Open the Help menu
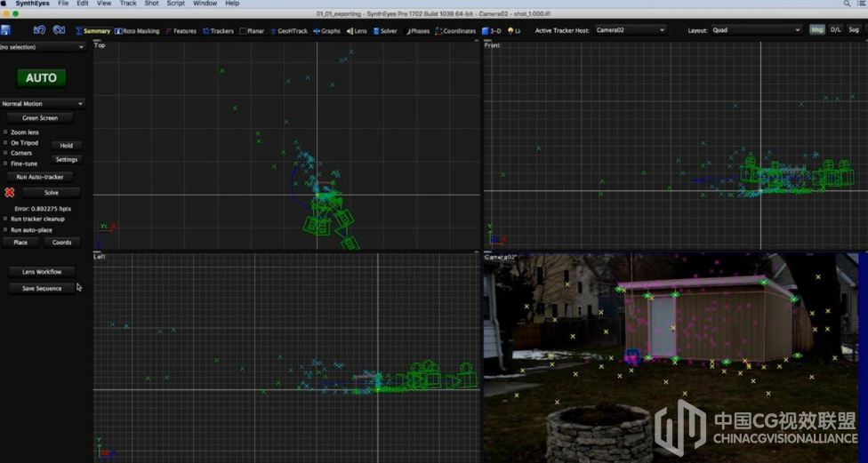 [x=232, y=4]
